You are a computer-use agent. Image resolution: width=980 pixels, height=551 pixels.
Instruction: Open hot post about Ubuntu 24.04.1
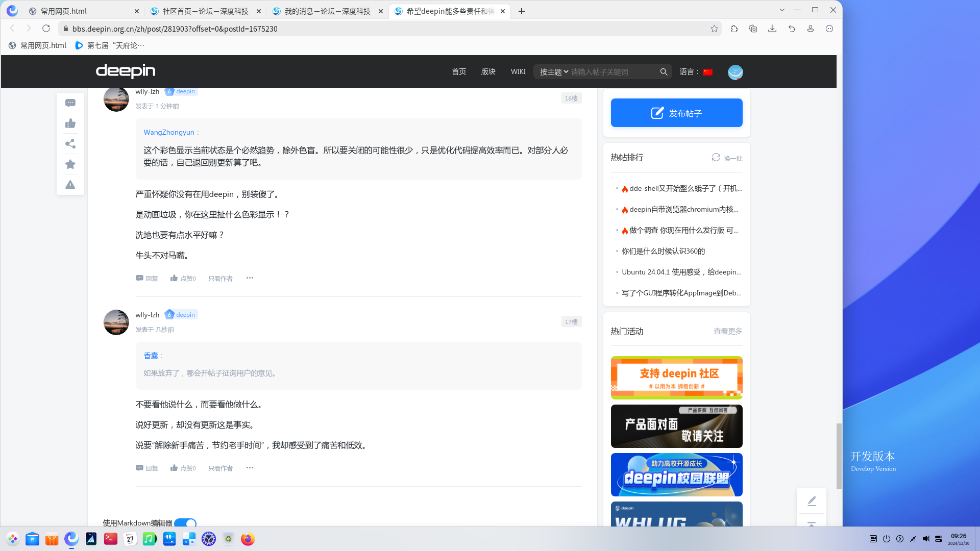click(x=681, y=272)
